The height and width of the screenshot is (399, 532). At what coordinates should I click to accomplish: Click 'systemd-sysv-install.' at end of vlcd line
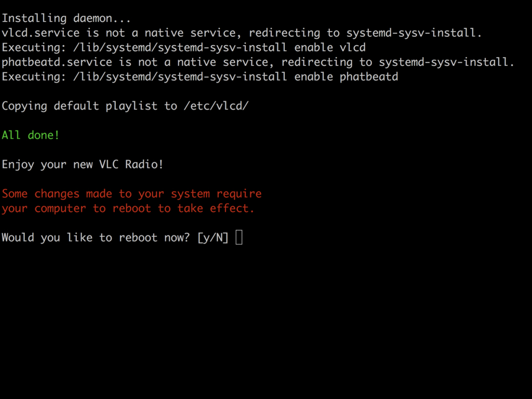coord(414,33)
